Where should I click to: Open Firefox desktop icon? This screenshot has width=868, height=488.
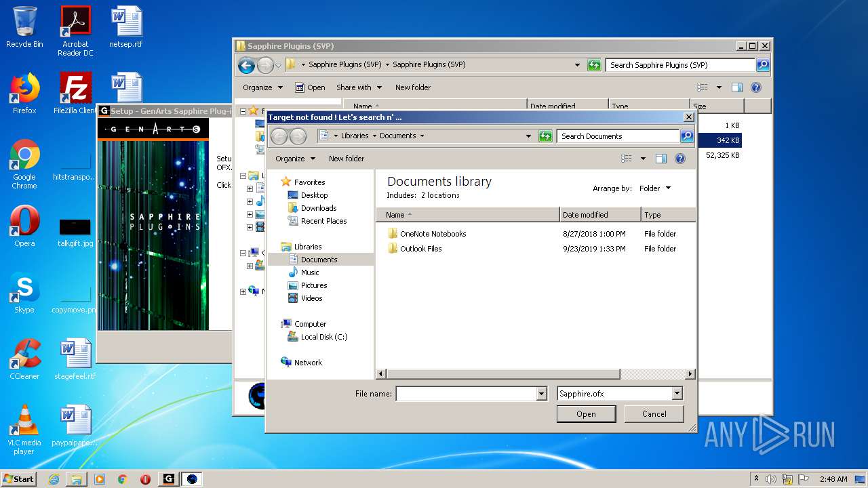click(24, 94)
